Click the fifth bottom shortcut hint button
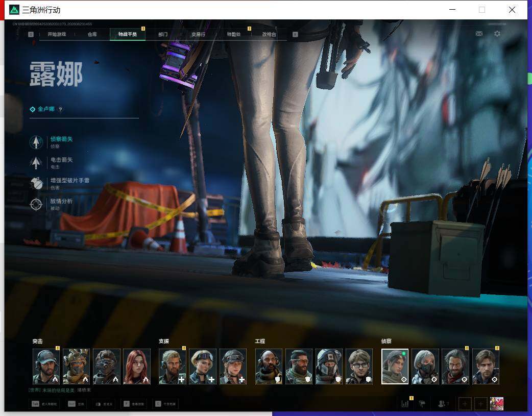The image size is (532, 416). coord(165,404)
